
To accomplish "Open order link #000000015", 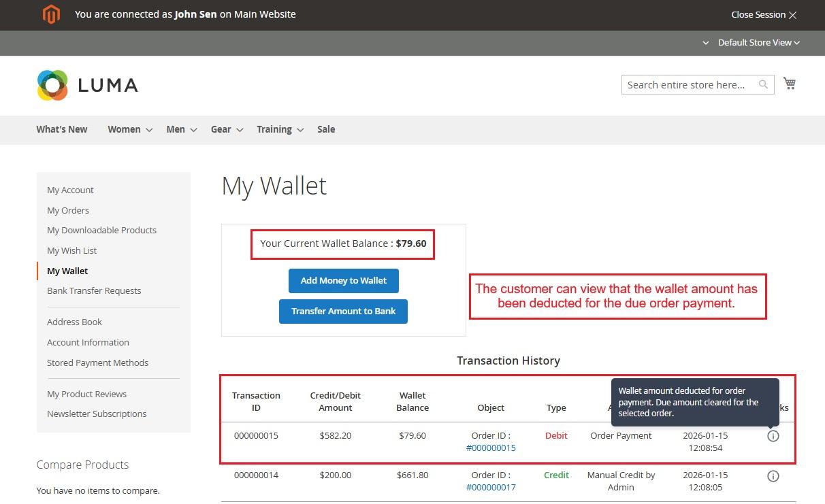I will (491, 448).
